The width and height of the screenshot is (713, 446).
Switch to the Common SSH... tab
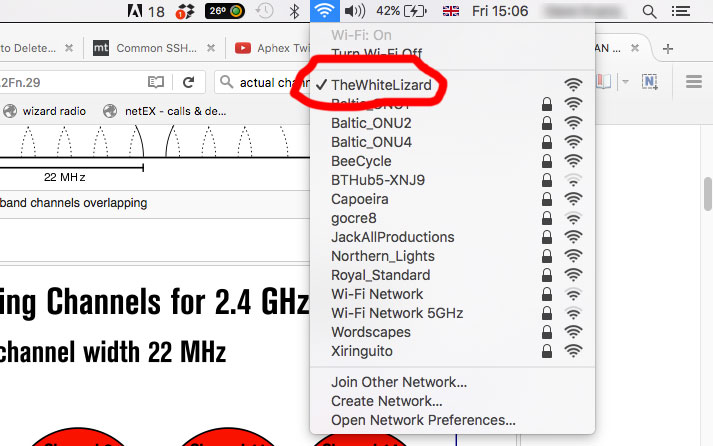coord(156,48)
